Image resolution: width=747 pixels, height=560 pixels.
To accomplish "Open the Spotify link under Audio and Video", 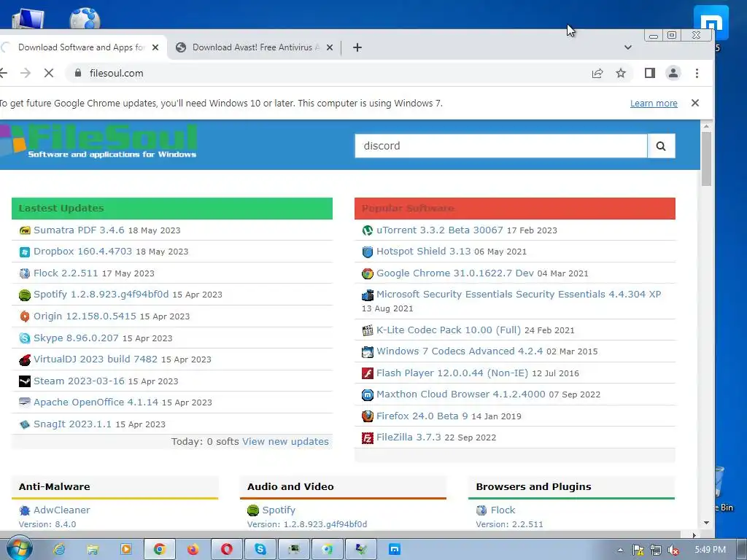I will 279,510.
